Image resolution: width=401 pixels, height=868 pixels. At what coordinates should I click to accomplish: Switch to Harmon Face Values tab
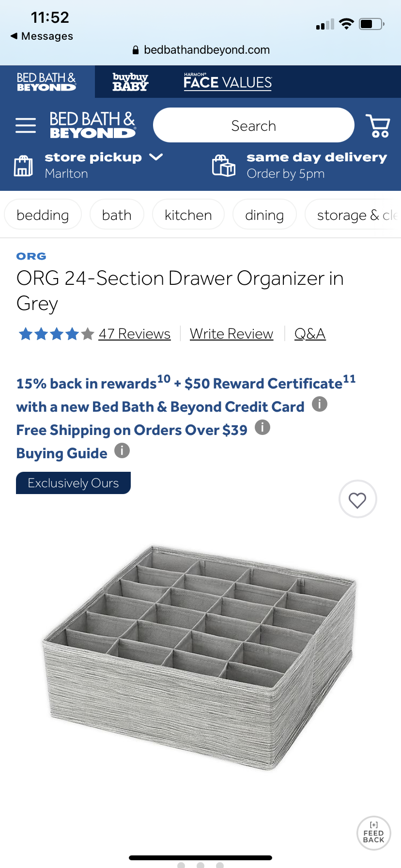pyautogui.click(x=228, y=82)
